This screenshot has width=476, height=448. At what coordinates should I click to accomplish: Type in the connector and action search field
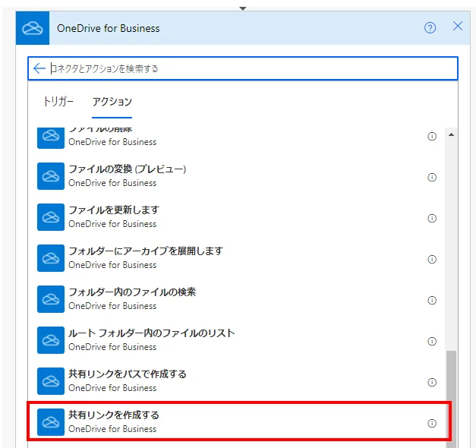(251, 68)
